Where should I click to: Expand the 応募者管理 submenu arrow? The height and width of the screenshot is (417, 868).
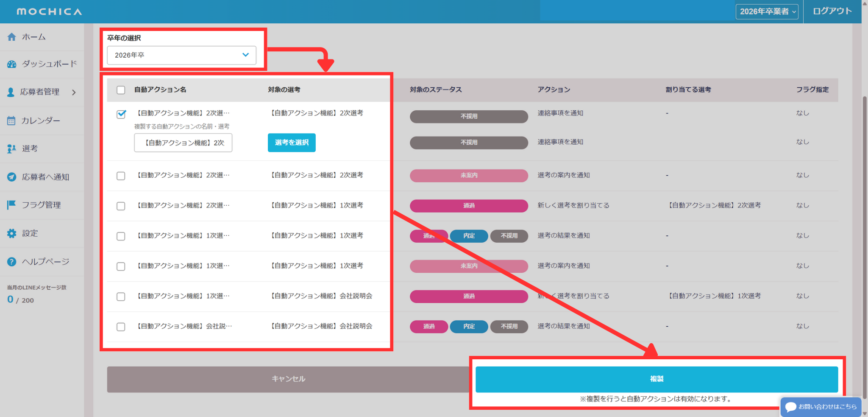coord(74,92)
